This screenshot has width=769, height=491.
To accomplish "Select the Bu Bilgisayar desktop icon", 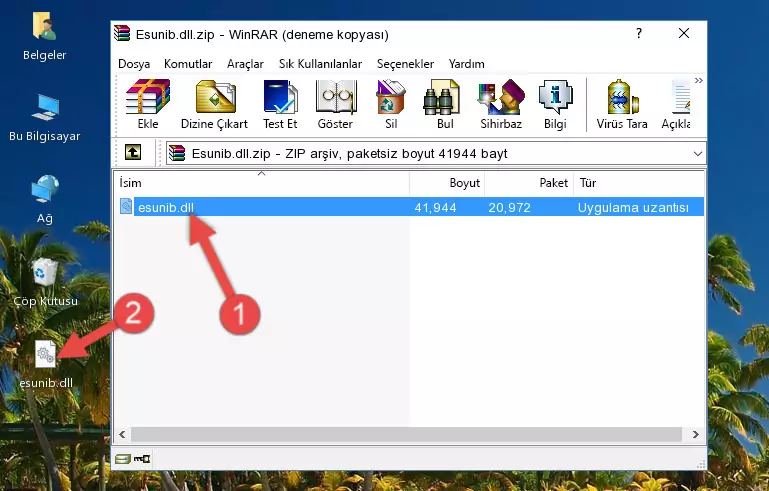I will coord(44,118).
